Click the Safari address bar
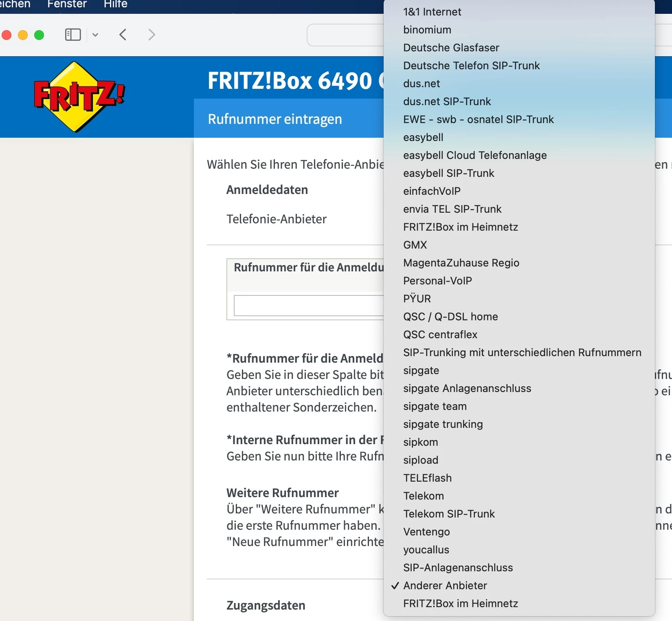Screen dimensions: 672x621 pyautogui.click(x=345, y=35)
